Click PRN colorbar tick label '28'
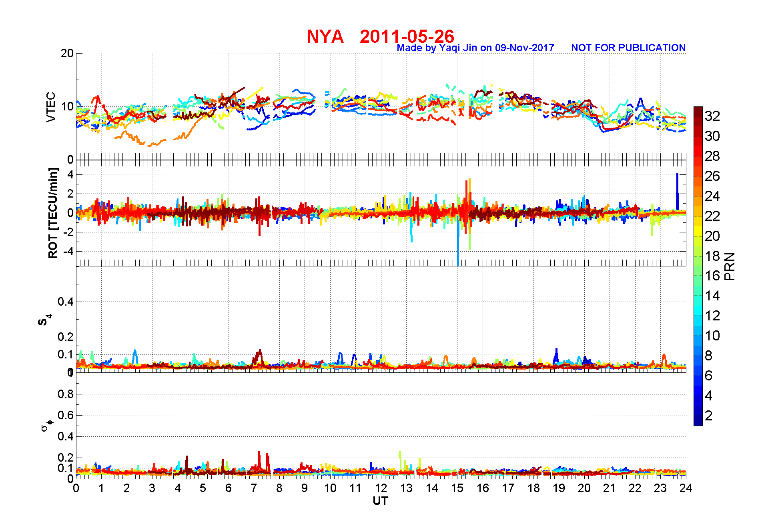The image size is (762, 532). [712, 156]
